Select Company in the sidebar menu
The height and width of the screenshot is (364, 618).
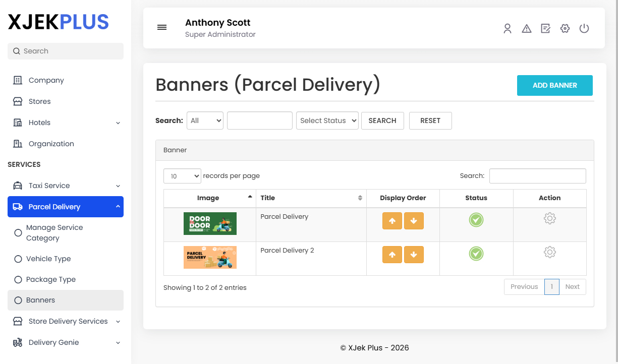[46, 80]
